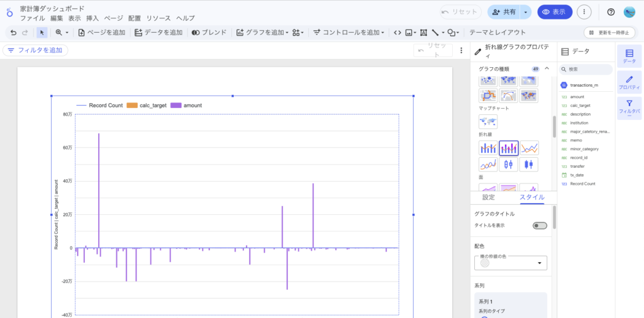The height and width of the screenshot is (318, 644).
Task: Collapse the chart type section chevron
Action: [547, 69]
